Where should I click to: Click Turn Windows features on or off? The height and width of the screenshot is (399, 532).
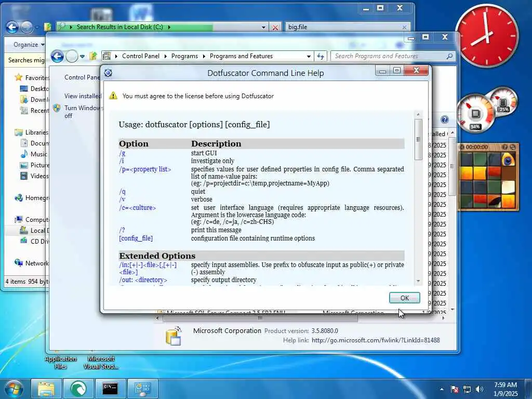[x=84, y=112]
